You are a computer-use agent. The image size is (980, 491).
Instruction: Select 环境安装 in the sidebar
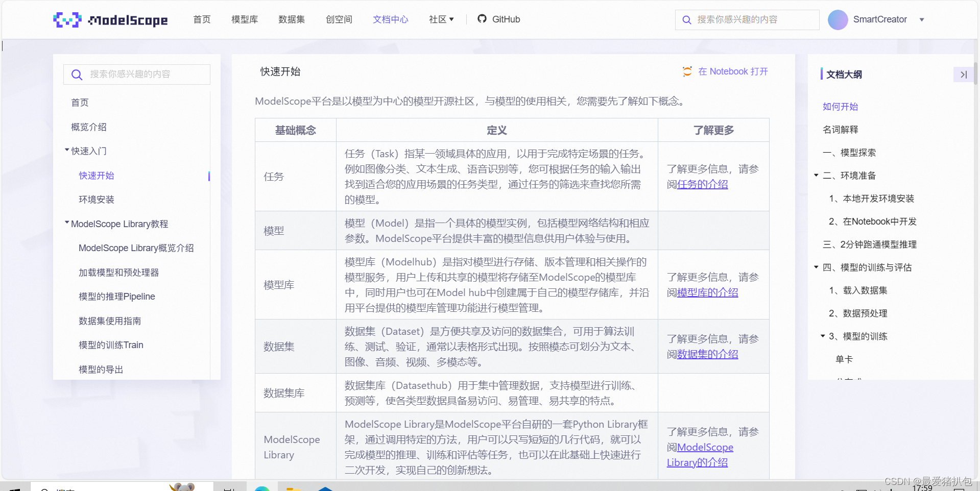pyautogui.click(x=97, y=200)
